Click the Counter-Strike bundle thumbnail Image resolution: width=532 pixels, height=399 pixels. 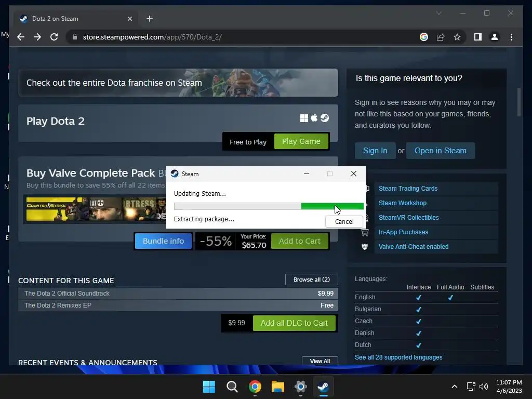click(x=58, y=209)
